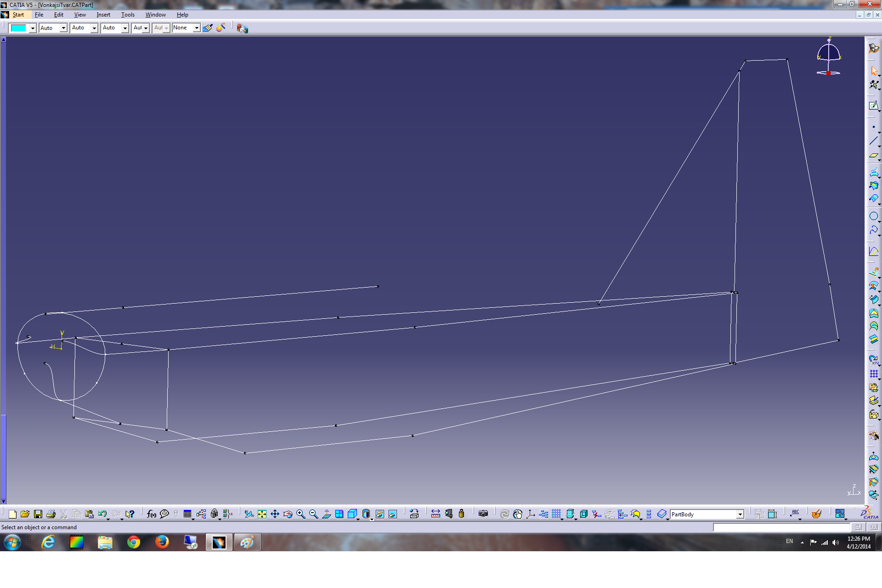Click the Zoom In magnifier icon
Screen dimensions: 882x588
click(x=301, y=514)
